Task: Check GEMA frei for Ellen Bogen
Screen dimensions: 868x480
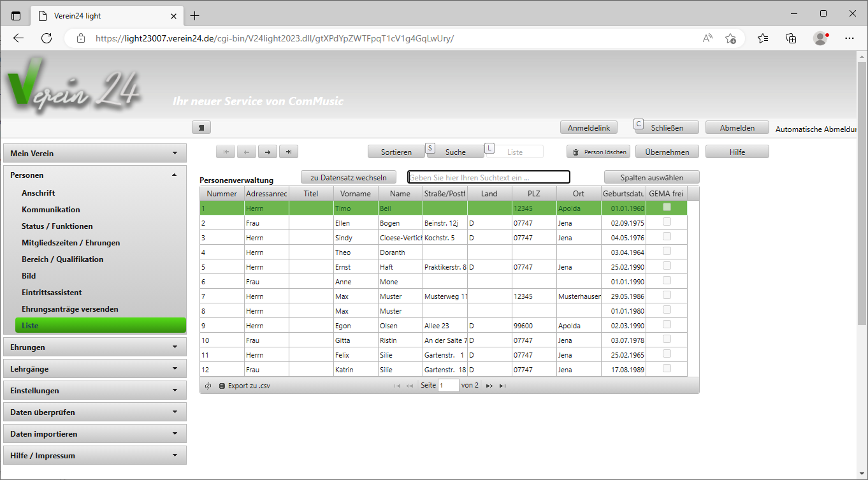Action: pos(667,222)
